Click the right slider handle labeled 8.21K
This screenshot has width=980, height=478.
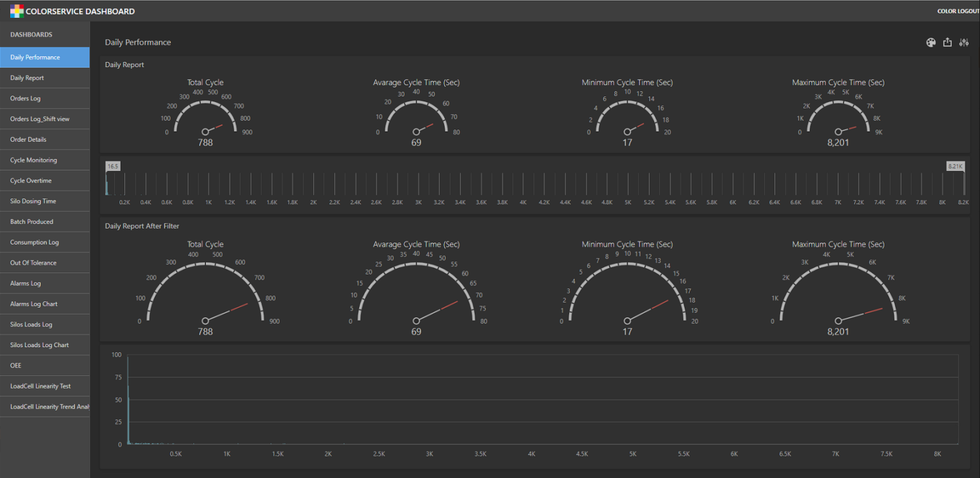pyautogui.click(x=955, y=165)
